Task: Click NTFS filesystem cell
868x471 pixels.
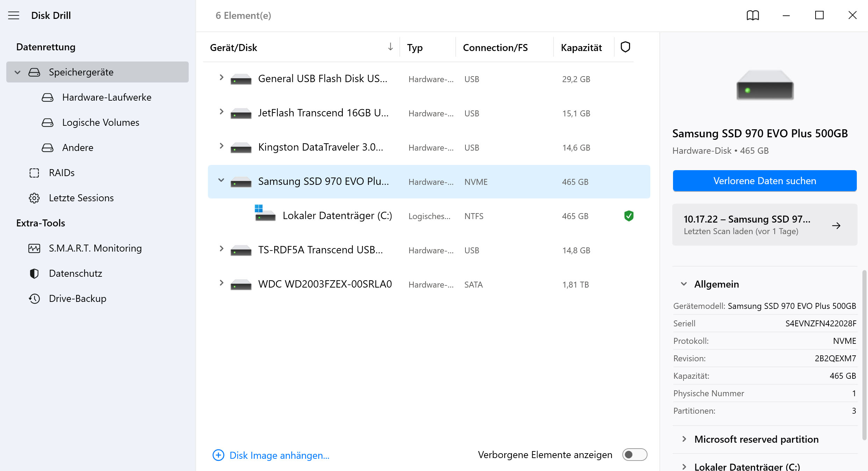Action: tap(473, 216)
